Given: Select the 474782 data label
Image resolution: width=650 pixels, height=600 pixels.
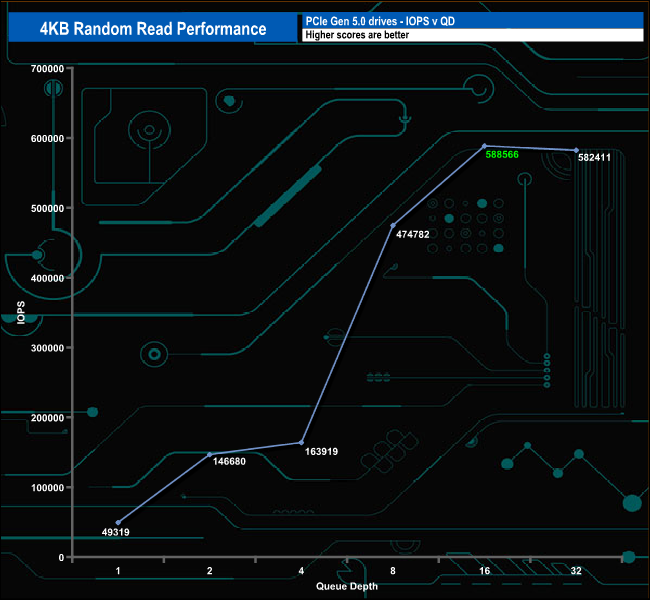Looking at the screenshot, I should [415, 235].
